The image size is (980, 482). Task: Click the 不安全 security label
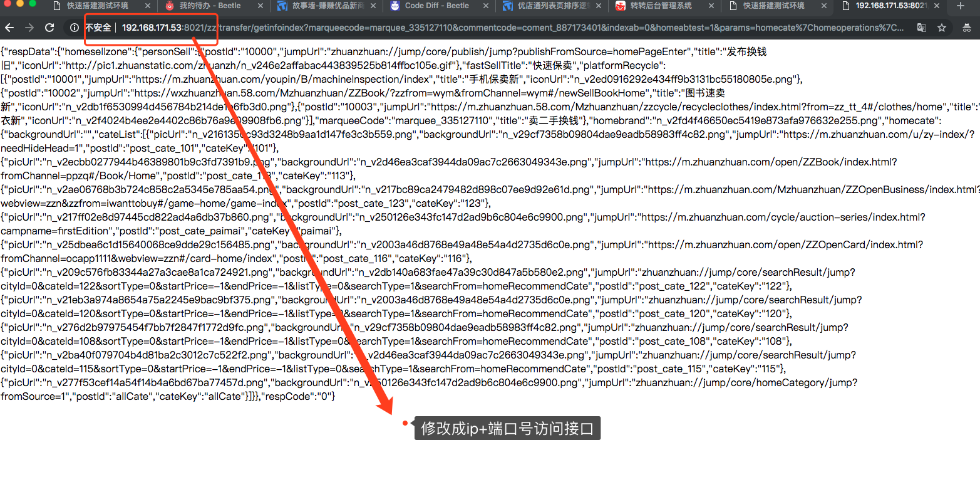coord(98,28)
